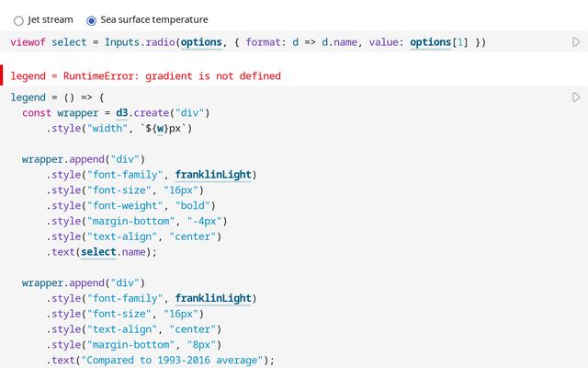Screen dimensions: 588x368
Task: Select the Sea surface temperature radio option
Action: pyautogui.click(x=91, y=20)
